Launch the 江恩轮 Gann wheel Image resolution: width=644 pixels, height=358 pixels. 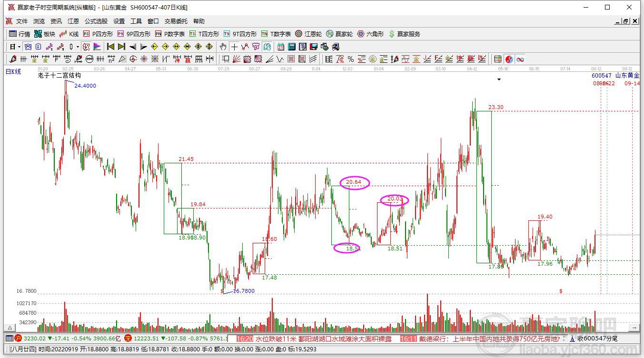point(308,34)
